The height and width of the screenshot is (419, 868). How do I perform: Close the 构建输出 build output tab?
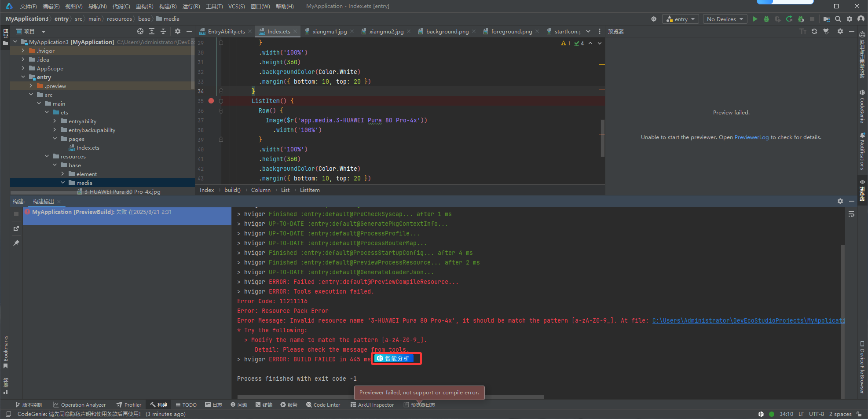click(59, 202)
